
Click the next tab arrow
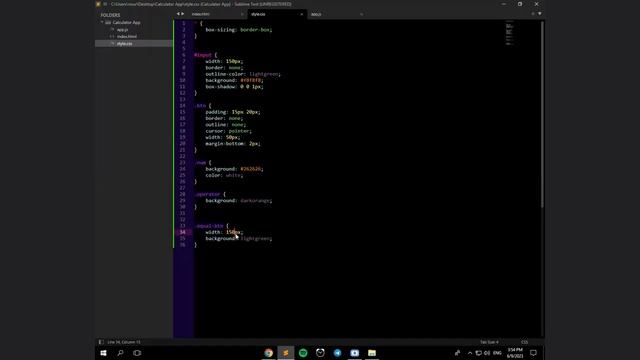182,14
